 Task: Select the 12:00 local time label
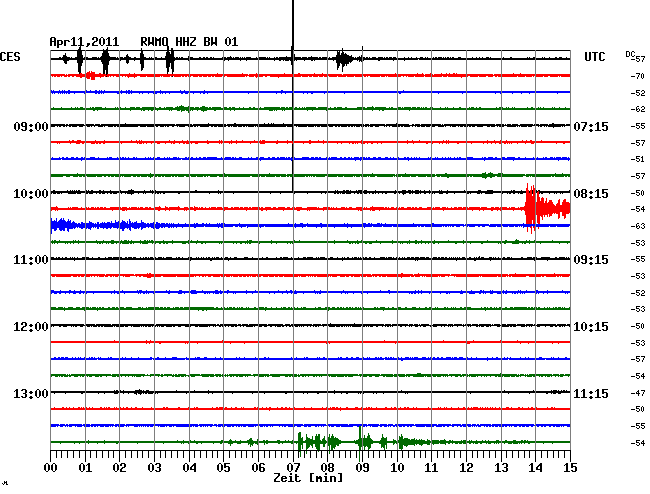[31, 327]
